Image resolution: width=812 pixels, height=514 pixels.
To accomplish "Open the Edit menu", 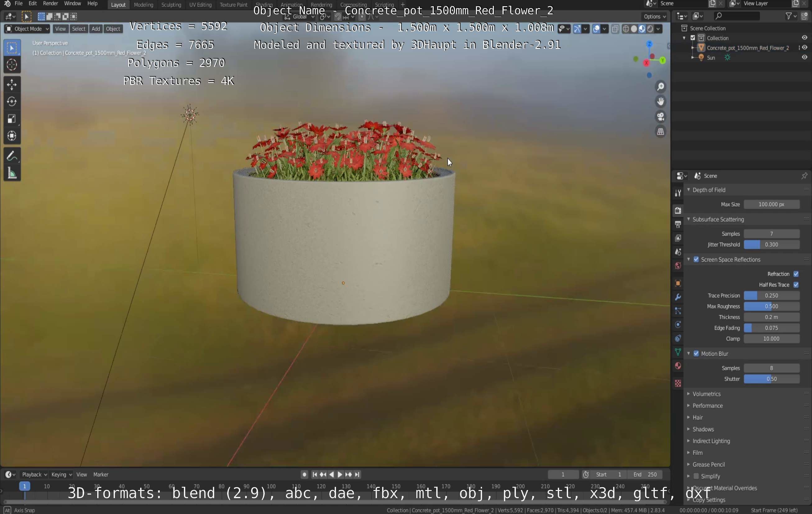I will [x=33, y=4].
